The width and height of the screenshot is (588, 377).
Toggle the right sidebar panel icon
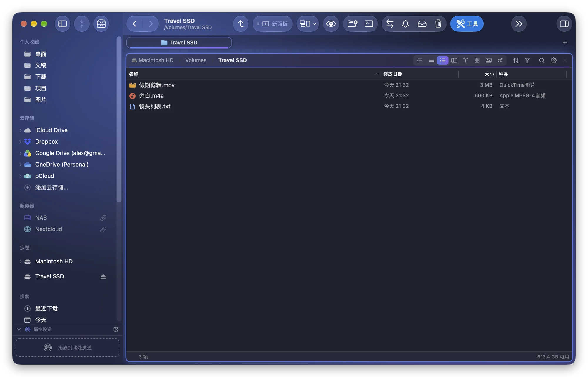[564, 24]
